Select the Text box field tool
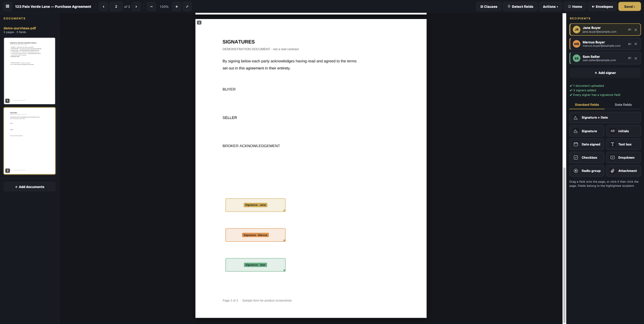 tap(623, 144)
